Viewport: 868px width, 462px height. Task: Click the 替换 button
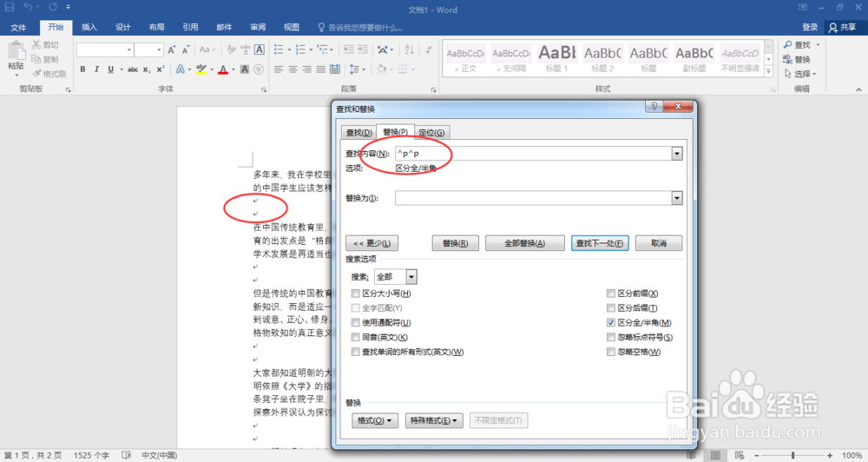click(455, 243)
